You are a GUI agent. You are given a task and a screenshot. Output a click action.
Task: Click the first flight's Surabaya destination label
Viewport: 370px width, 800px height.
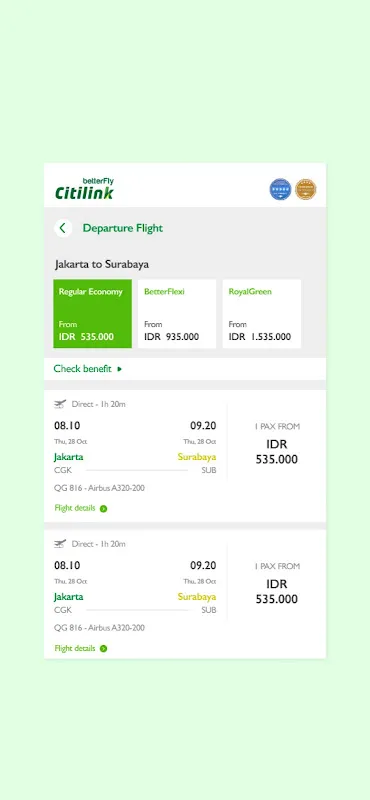tap(197, 457)
